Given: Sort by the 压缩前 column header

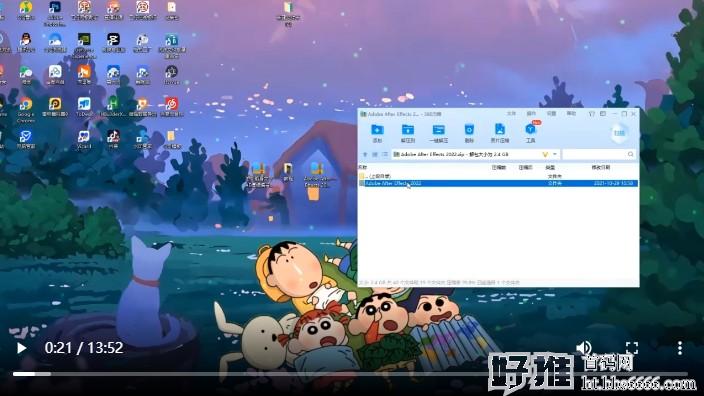Looking at the screenshot, I should tap(498, 167).
